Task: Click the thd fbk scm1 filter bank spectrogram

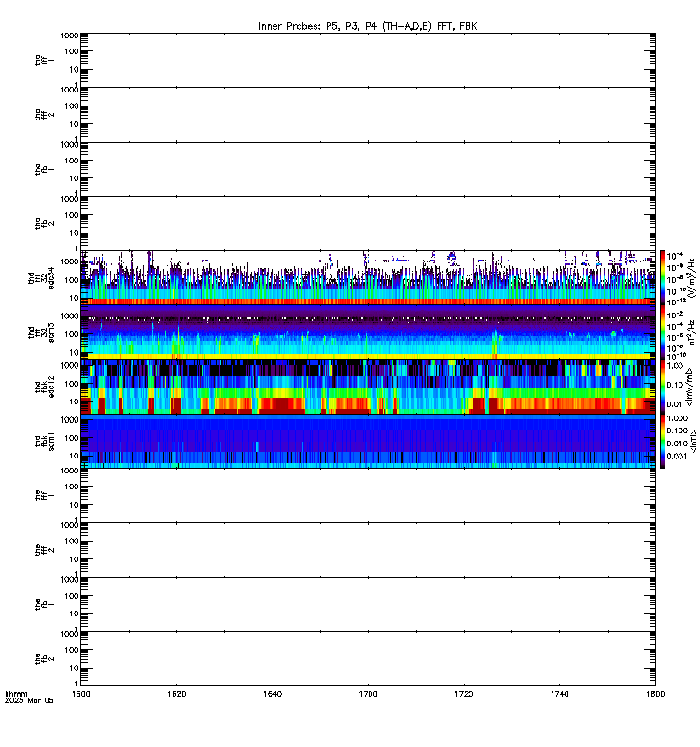Action: (x=368, y=442)
